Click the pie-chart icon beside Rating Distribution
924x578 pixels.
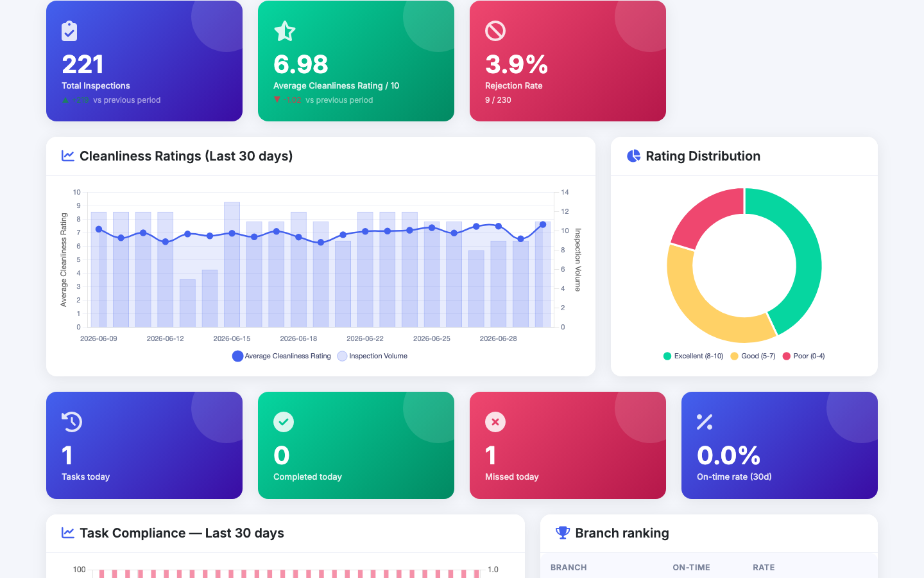(x=633, y=156)
